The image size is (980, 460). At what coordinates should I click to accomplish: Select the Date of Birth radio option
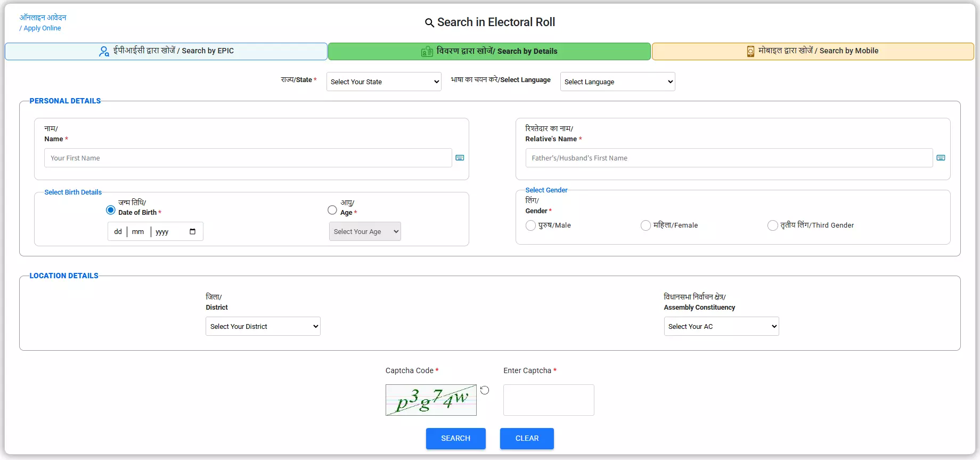(x=111, y=210)
